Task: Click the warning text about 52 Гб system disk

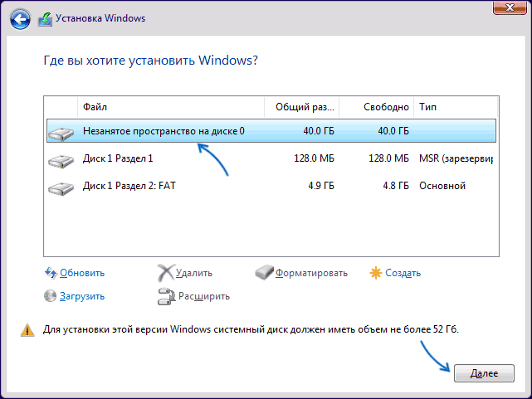Action: [251, 329]
